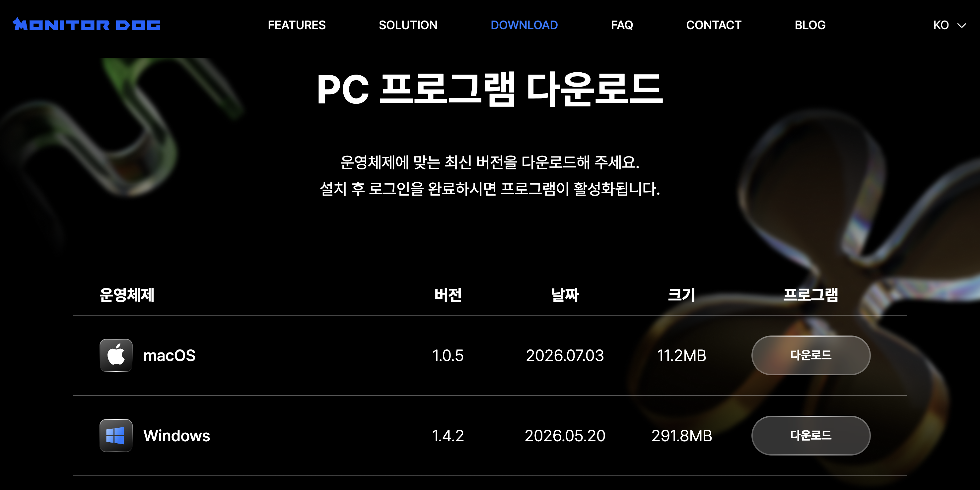Click the '설치 후 로그인을 완료하시면' text line
The image size is (980, 490).
pyautogui.click(x=490, y=189)
